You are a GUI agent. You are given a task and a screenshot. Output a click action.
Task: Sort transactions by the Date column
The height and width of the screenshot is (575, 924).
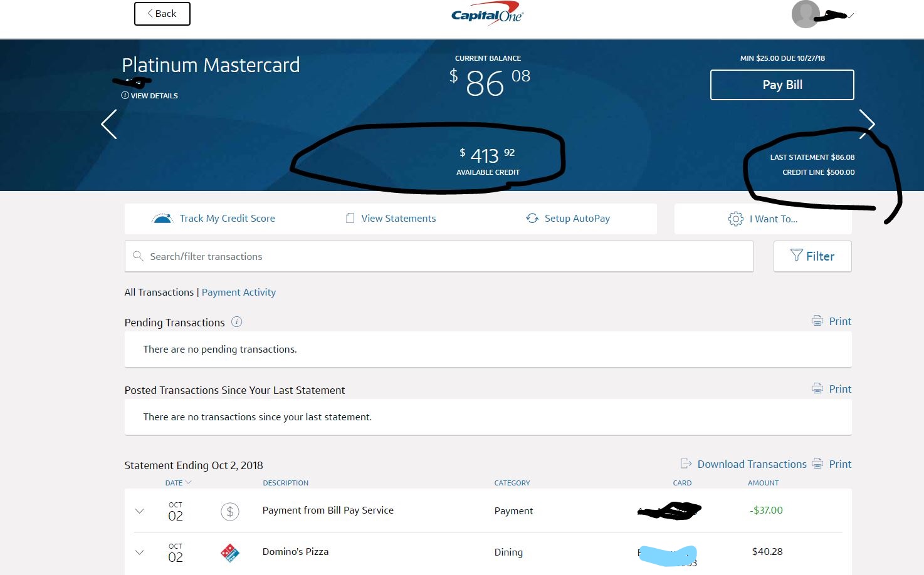pyautogui.click(x=178, y=483)
